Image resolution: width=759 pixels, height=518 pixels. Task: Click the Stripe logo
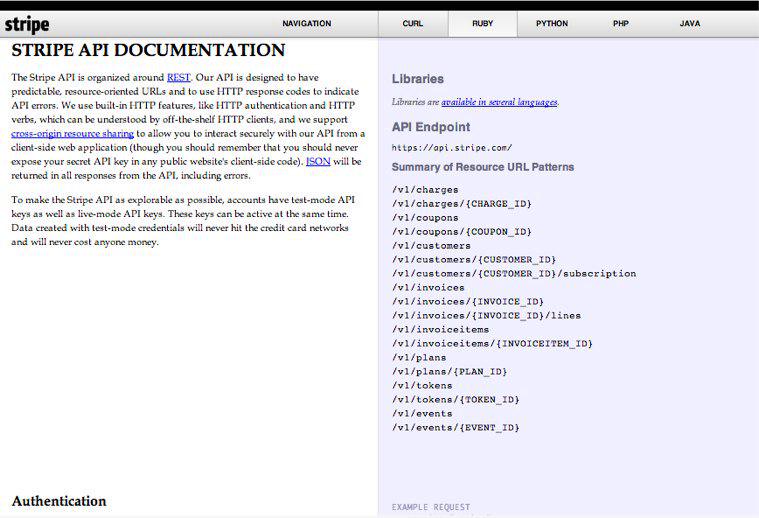tap(27, 24)
